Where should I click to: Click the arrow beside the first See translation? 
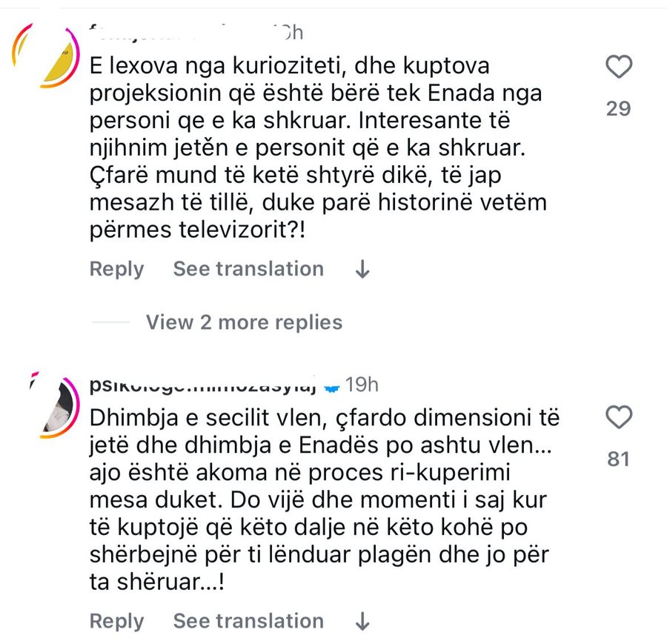tap(362, 269)
